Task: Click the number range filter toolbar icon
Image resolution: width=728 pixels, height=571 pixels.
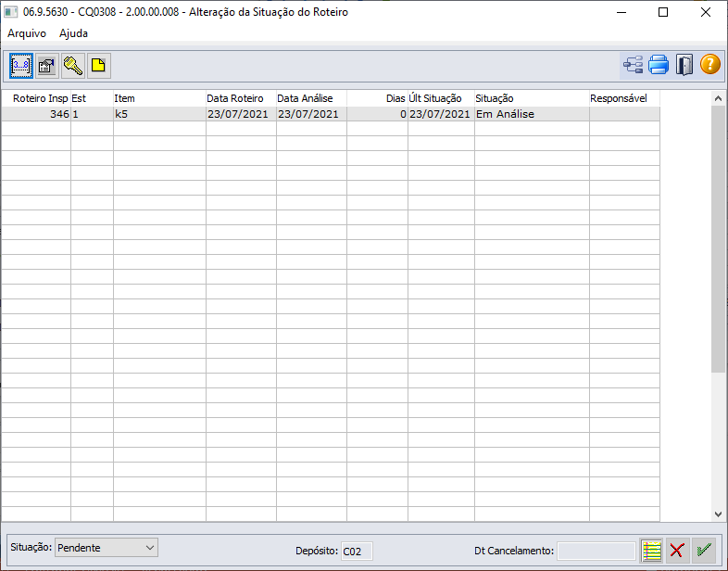Action: (x=21, y=66)
